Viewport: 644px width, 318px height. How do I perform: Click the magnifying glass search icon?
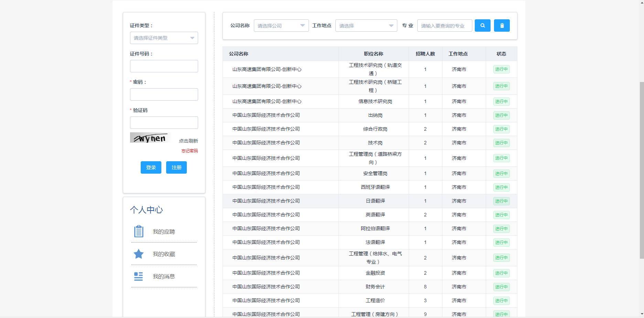point(482,25)
